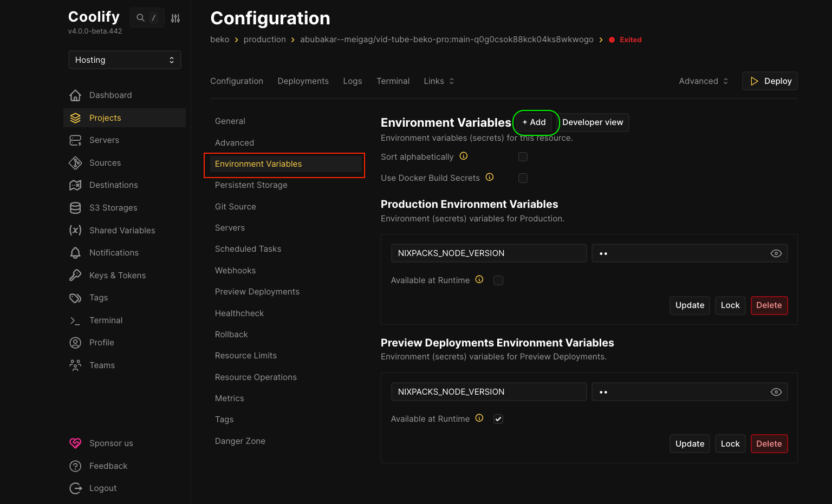Open S3 Storages via the database icon
The height and width of the screenshot is (504, 832).
[x=75, y=207]
